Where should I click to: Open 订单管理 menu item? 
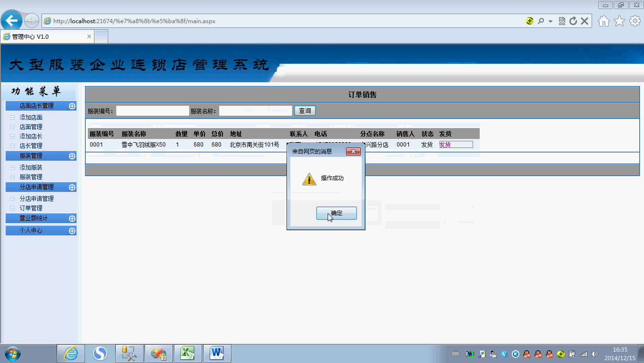point(31,208)
